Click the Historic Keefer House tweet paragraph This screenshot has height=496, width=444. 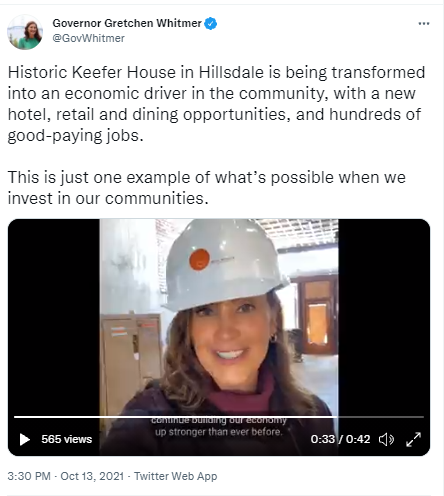(216, 104)
